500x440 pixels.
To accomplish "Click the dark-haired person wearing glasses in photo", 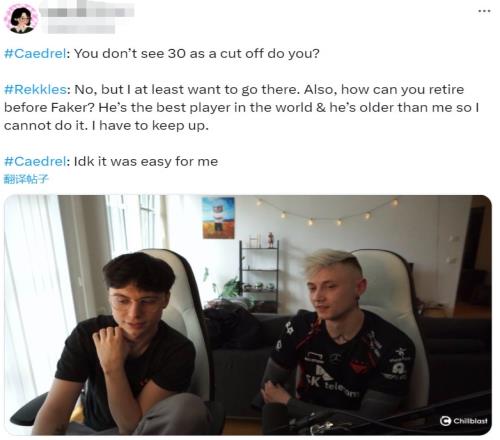I will click(130, 343).
